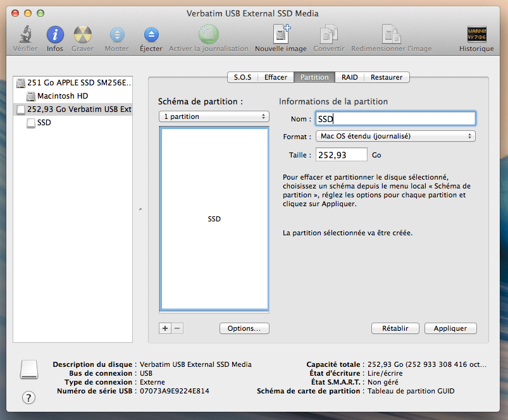Select the SSD volume in sidebar
Screen dimensions: 508x420
[73, 123]
